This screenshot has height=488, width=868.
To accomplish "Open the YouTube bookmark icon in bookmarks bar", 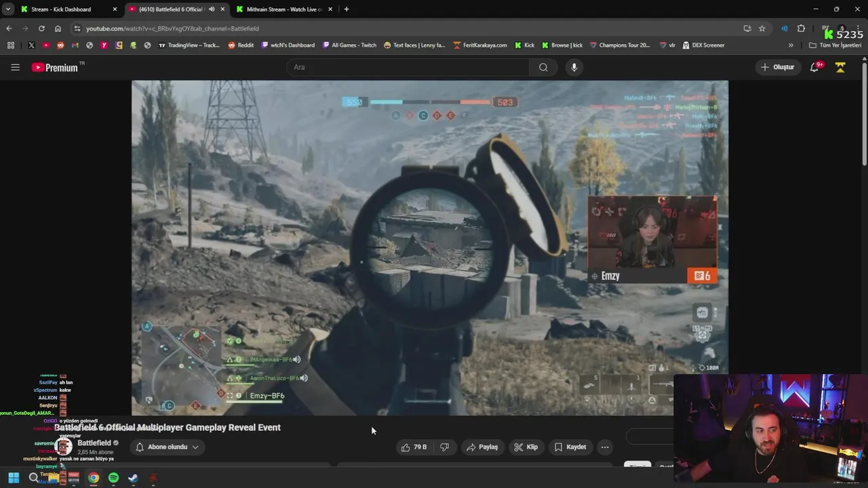I will point(46,45).
